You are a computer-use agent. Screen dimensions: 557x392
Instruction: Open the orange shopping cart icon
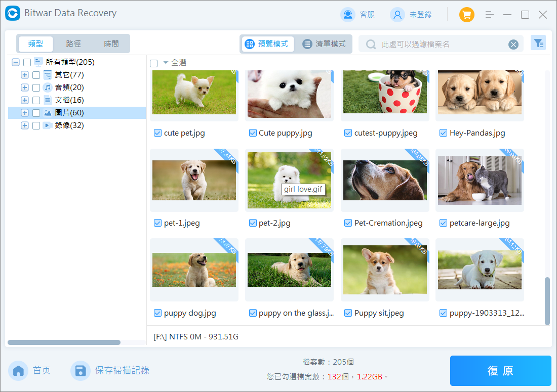pyautogui.click(x=466, y=15)
